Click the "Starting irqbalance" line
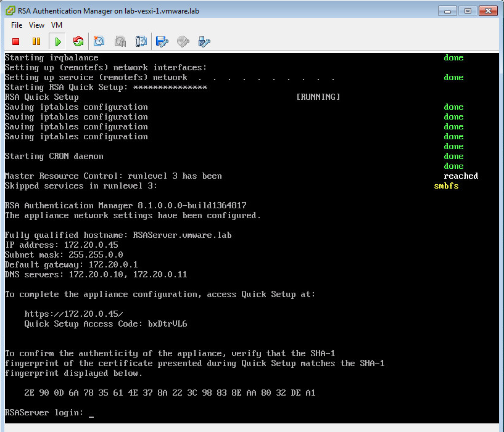The width and height of the screenshot is (504, 432). pos(51,58)
